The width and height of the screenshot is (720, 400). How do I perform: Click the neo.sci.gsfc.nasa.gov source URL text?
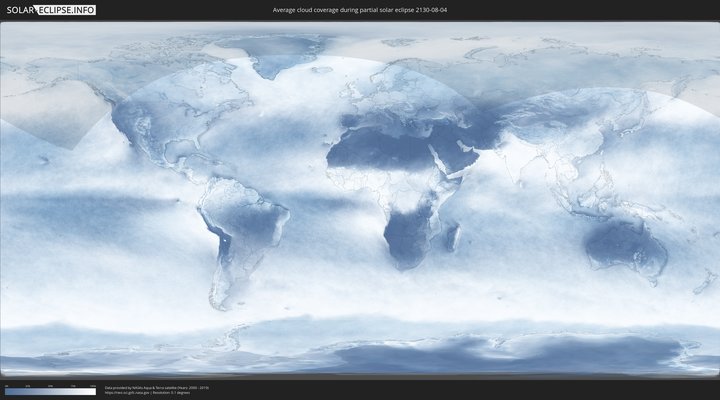[x=128, y=393]
